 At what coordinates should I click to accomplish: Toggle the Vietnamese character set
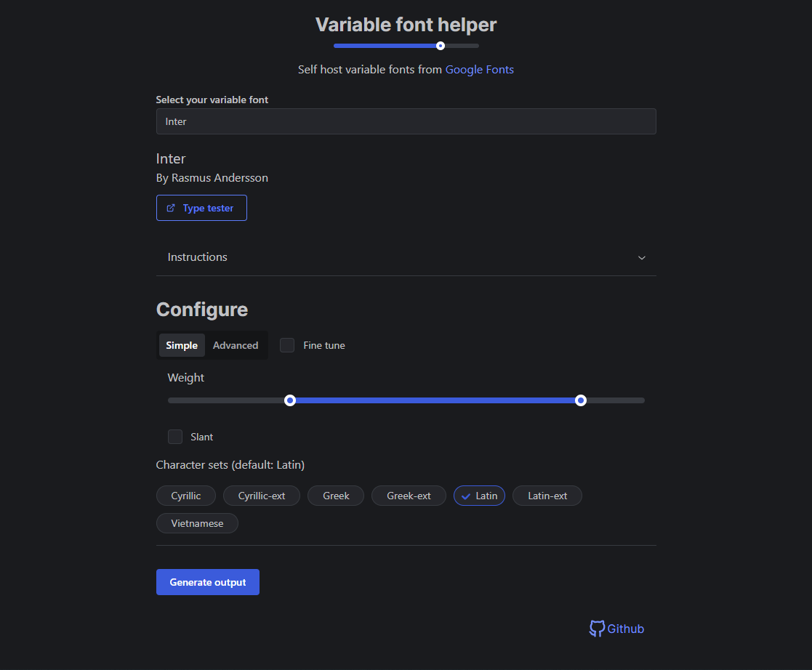click(197, 523)
